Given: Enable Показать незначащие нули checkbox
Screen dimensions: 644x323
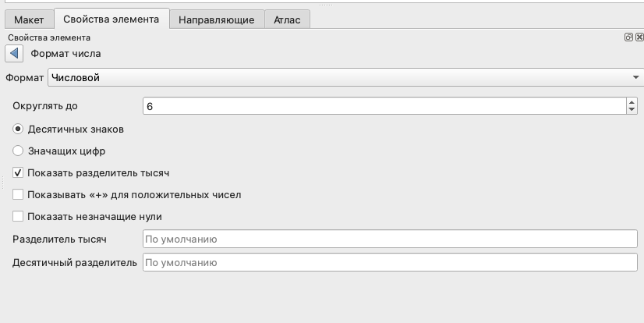Looking at the screenshot, I should (18, 216).
